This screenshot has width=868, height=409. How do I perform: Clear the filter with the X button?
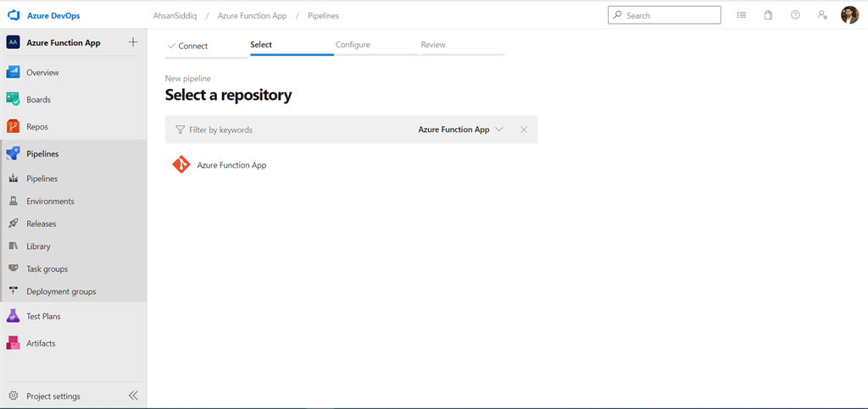pyautogui.click(x=524, y=130)
